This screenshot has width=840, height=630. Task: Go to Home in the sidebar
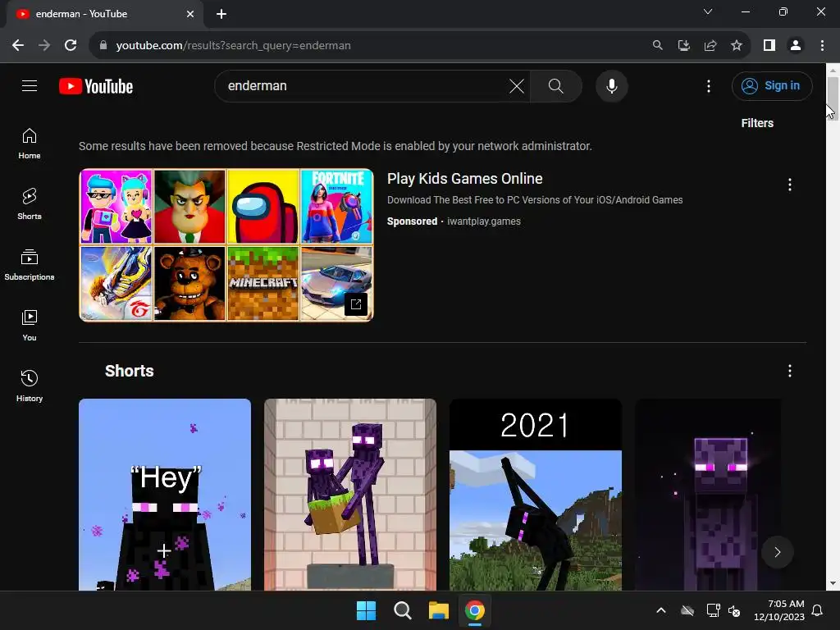click(x=30, y=144)
